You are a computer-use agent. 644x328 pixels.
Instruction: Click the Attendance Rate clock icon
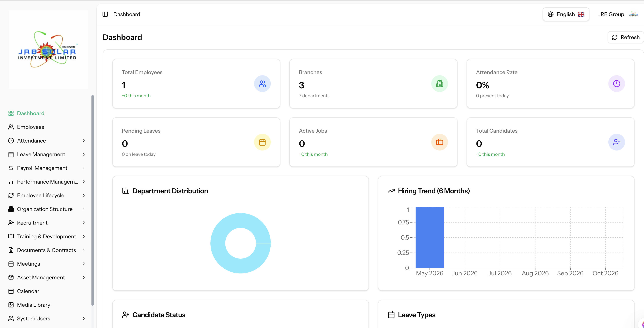click(616, 84)
